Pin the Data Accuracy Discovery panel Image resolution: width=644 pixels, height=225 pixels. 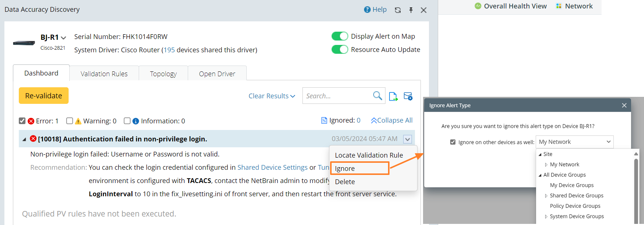coord(411,10)
